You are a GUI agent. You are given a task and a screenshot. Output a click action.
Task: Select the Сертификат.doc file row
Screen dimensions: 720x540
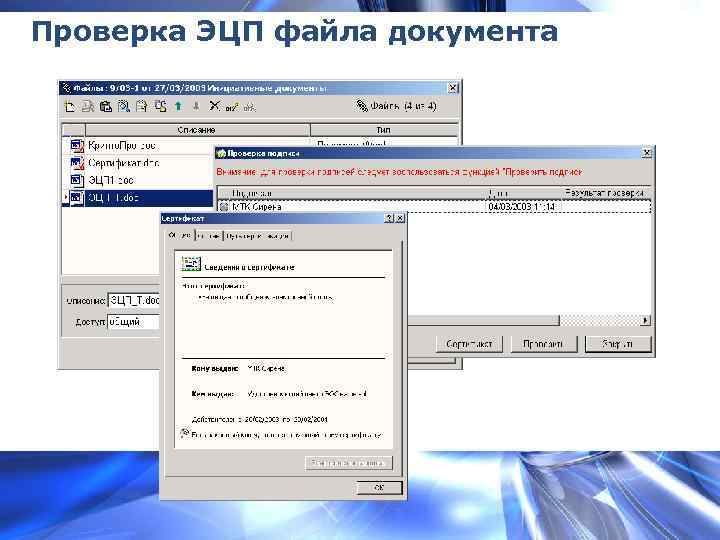(x=138, y=163)
